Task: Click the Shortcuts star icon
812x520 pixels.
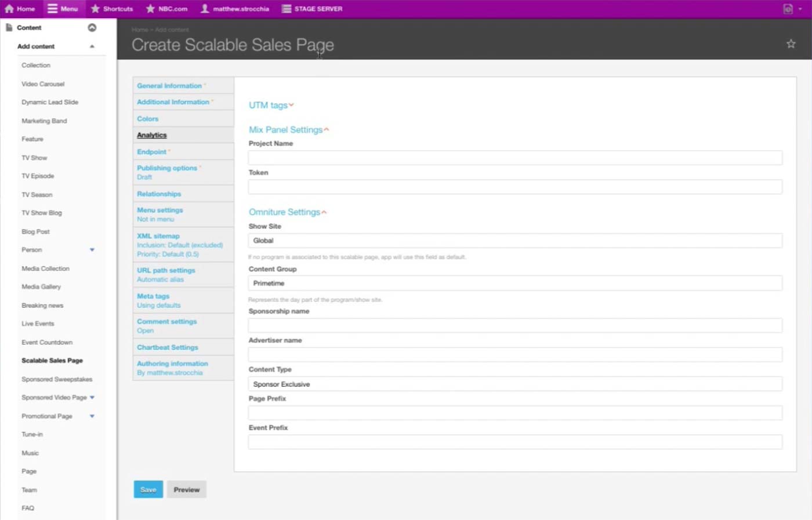Action: [96, 9]
